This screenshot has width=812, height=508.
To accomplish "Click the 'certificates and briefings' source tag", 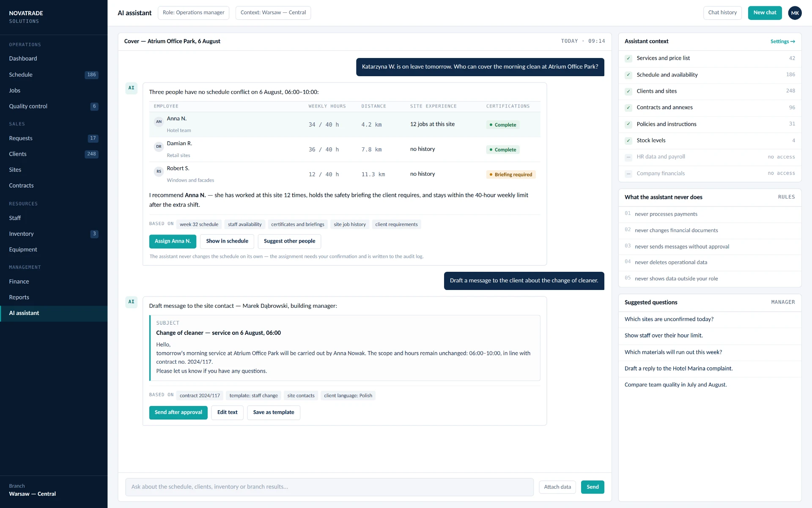I will coord(298,224).
